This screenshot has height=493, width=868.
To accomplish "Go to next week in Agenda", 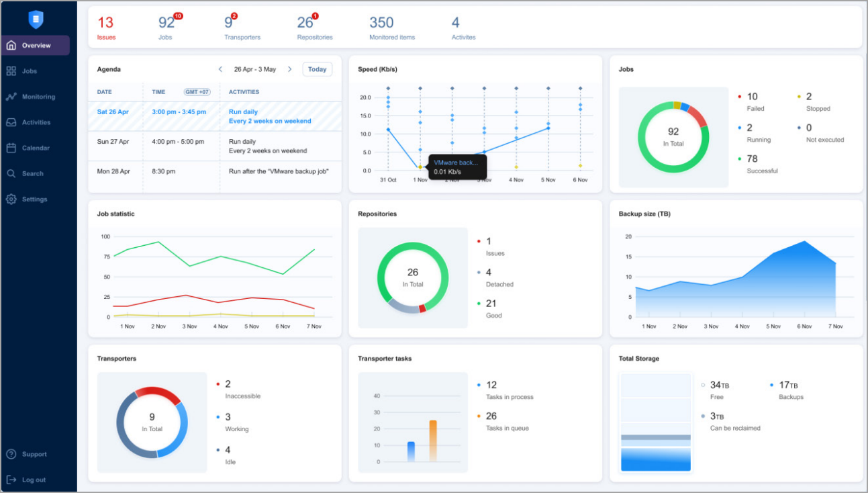I will point(290,69).
